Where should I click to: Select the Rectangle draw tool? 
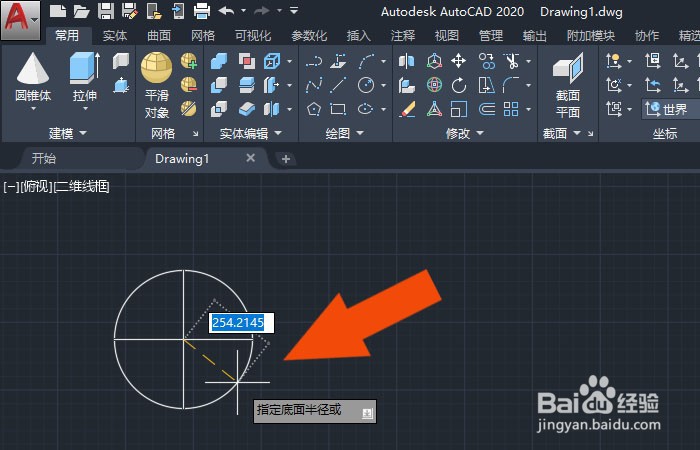pos(338,108)
